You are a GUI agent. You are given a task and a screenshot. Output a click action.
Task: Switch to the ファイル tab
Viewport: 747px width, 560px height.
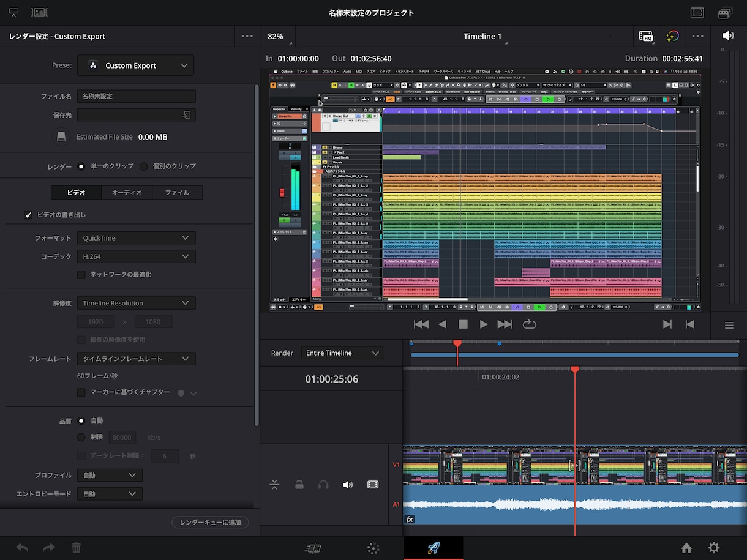[178, 192]
